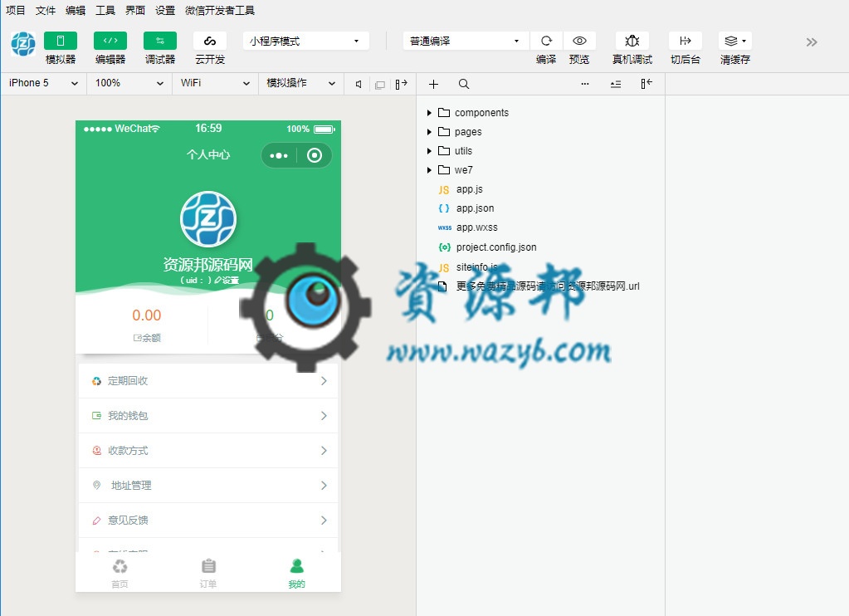The width and height of the screenshot is (849, 616).
Task: Click the 预览 preview eye icon
Action: (x=579, y=42)
